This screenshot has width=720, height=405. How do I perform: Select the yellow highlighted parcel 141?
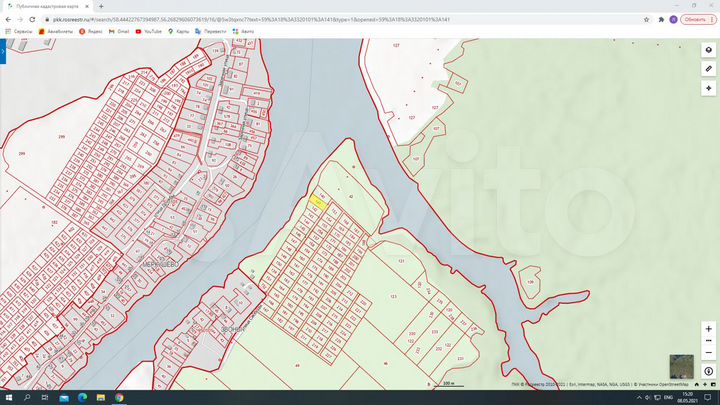click(318, 202)
